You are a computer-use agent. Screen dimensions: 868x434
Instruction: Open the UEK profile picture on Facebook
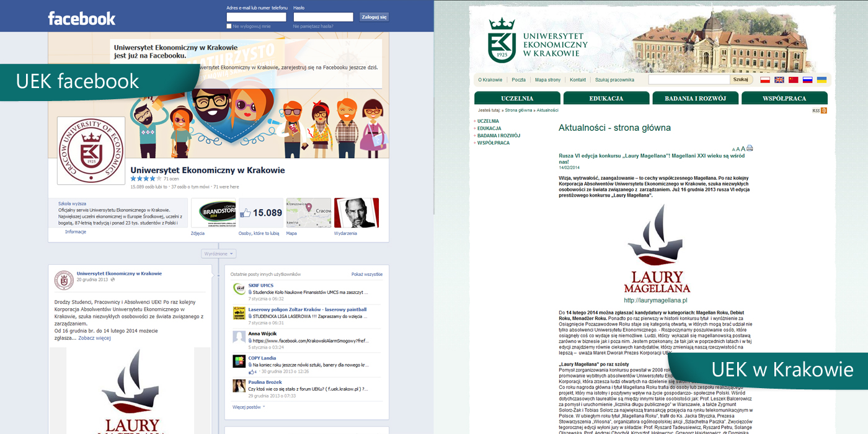point(91,151)
